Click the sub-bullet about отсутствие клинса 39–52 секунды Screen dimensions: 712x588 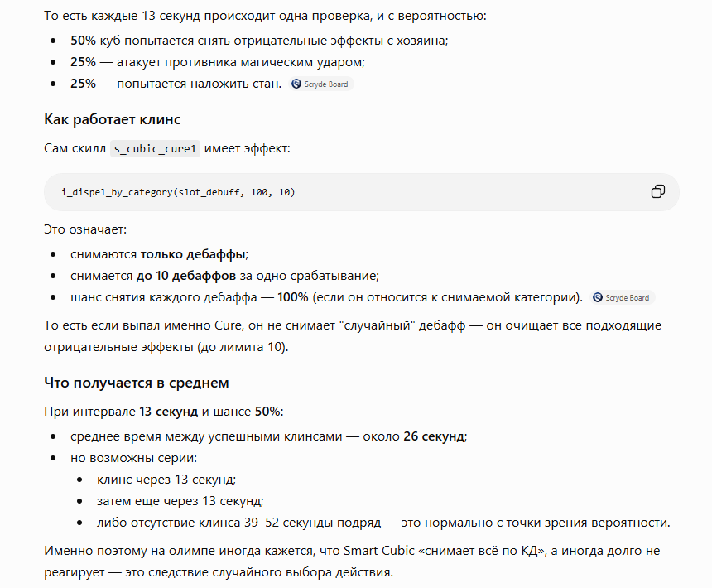click(x=383, y=523)
